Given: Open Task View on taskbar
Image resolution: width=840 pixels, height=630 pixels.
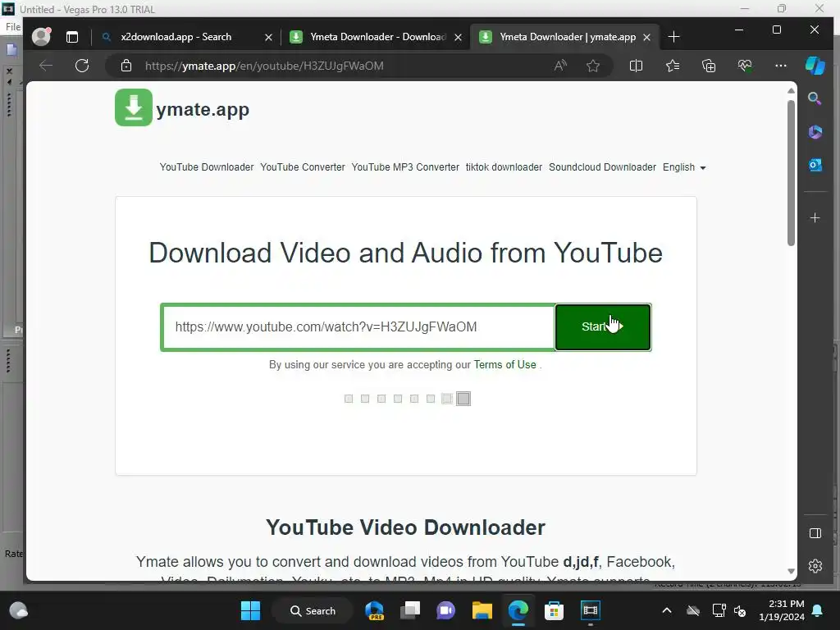Looking at the screenshot, I should pyautogui.click(x=410, y=610).
